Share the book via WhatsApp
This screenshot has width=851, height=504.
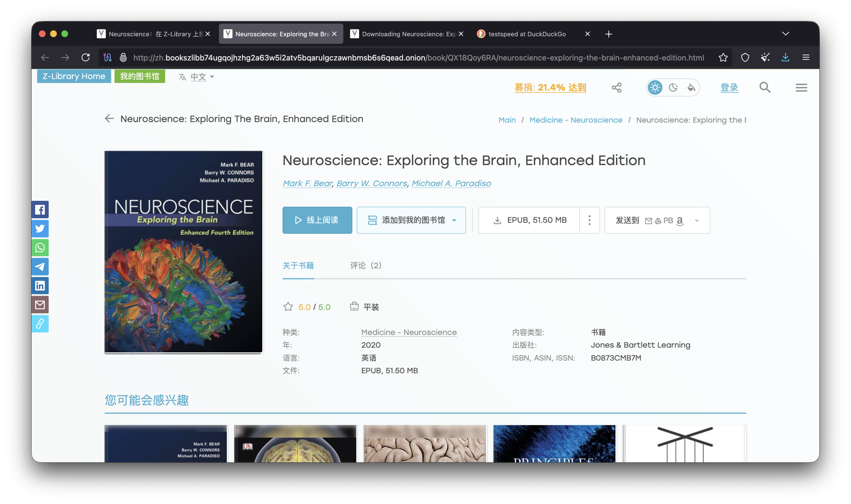[40, 248]
